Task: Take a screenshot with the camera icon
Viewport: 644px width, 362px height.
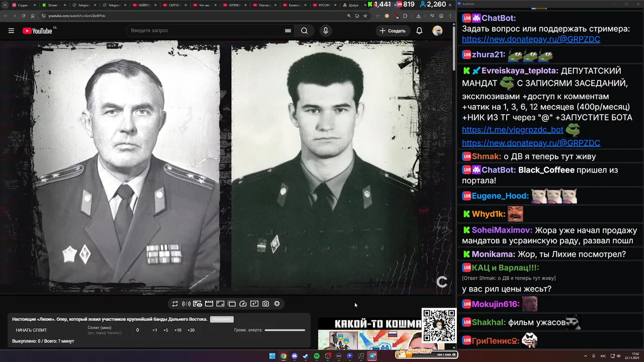Action: pyautogui.click(x=266, y=304)
